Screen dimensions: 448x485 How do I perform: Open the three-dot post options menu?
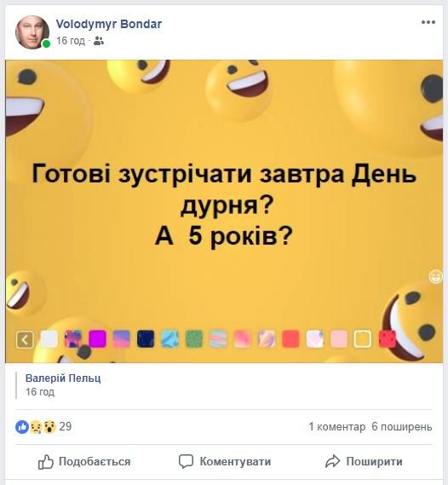tap(428, 22)
